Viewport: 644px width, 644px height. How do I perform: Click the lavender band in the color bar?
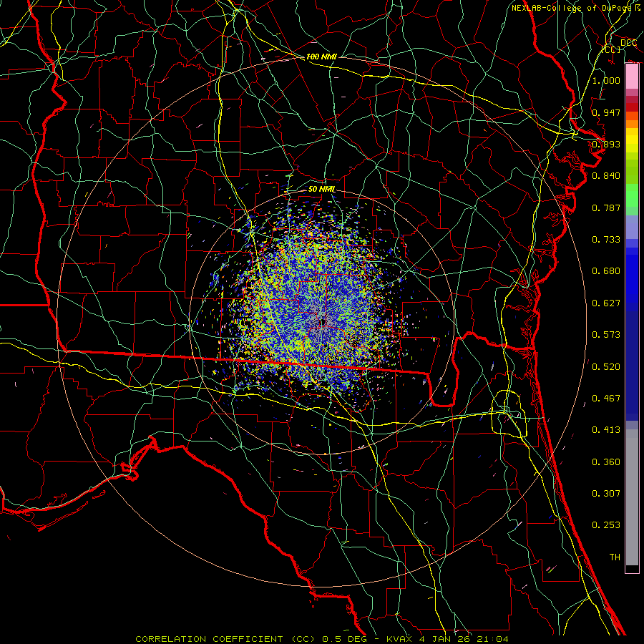(632, 227)
